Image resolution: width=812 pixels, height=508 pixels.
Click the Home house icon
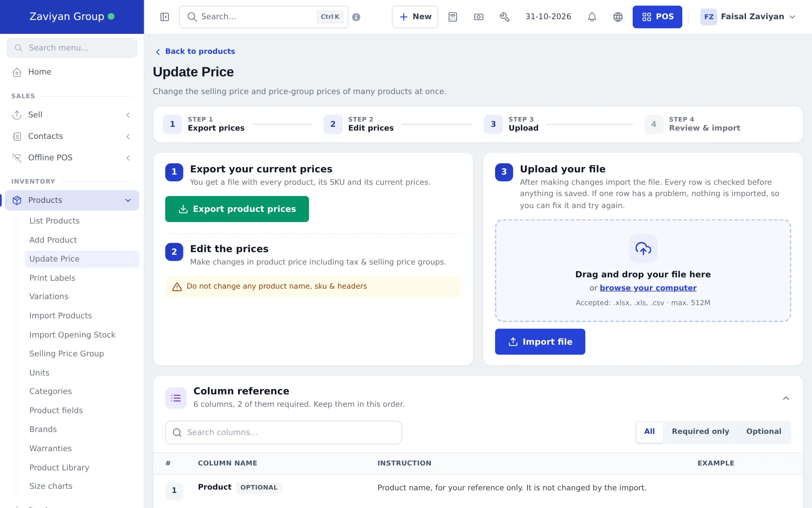(x=17, y=72)
